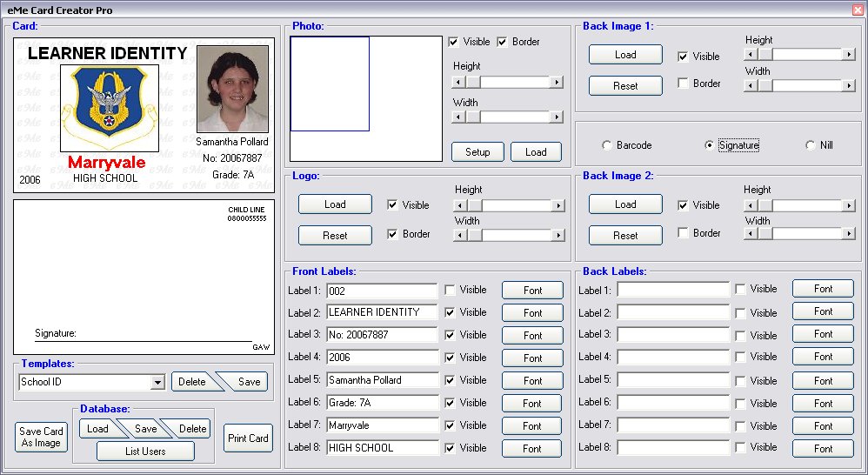Click the front Label 7 Marryvale text field
The height and width of the screenshot is (475, 868).
[382, 425]
